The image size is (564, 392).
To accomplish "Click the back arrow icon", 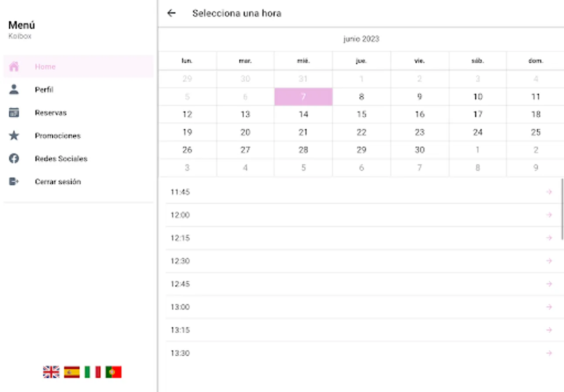I will pyautogui.click(x=171, y=13).
